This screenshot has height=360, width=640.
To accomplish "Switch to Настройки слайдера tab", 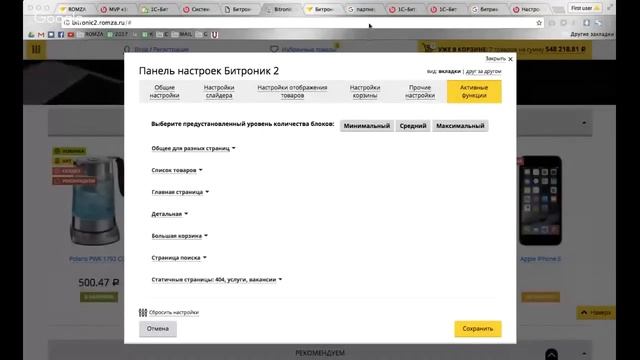I will point(219,91).
